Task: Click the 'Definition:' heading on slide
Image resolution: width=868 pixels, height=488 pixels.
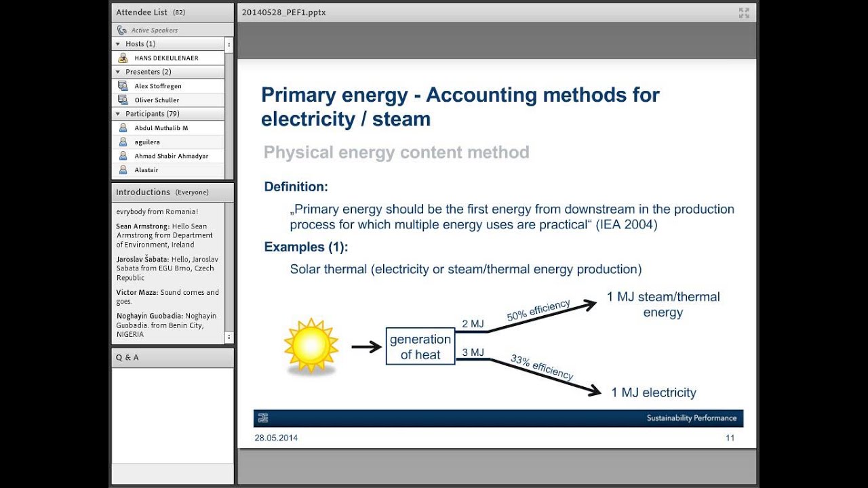Action: pos(296,186)
